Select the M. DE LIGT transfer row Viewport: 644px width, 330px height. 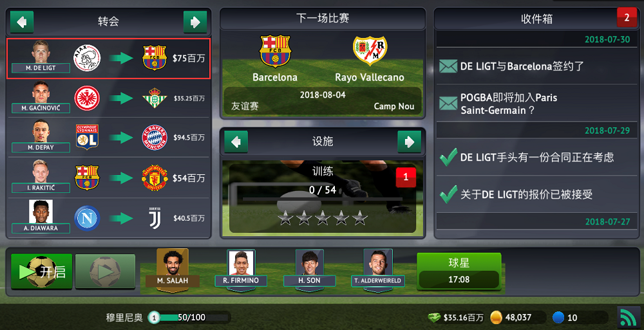(x=108, y=59)
